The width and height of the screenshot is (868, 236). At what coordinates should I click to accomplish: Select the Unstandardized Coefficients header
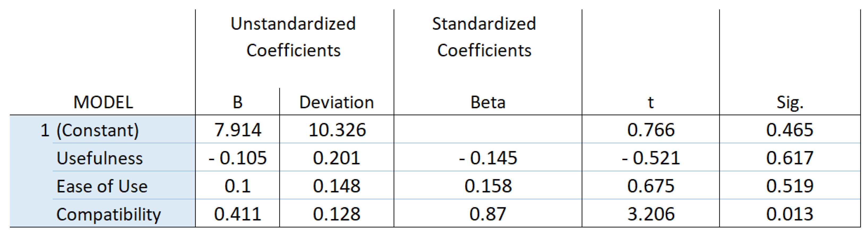click(293, 37)
